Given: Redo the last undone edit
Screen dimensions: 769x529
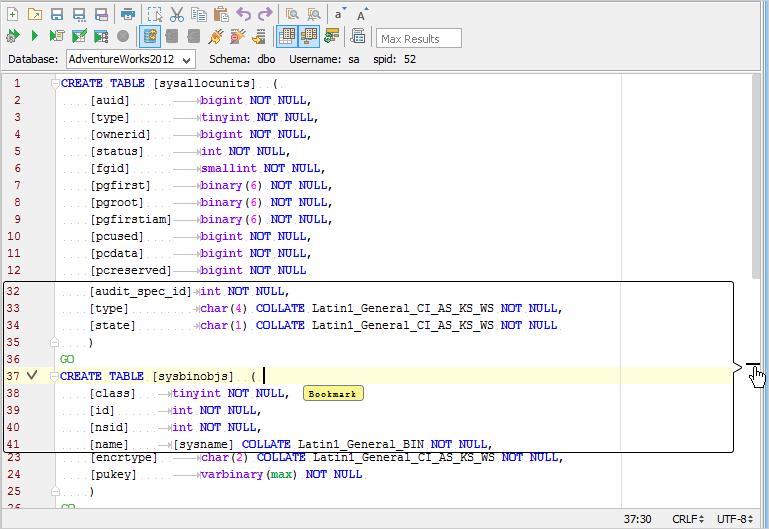Looking at the screenshot, I should (265, 14).
